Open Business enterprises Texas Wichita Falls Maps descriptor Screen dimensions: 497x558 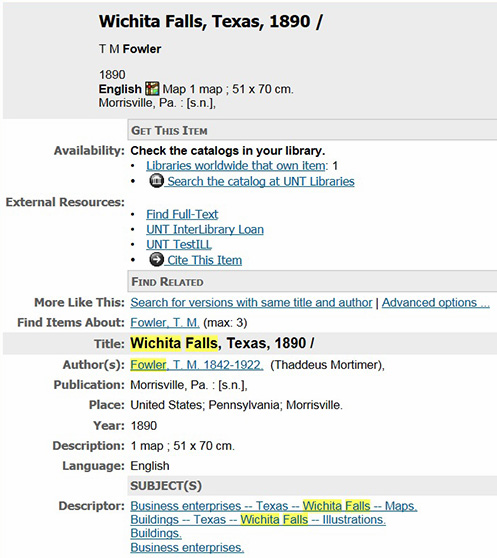click(274, 506)
